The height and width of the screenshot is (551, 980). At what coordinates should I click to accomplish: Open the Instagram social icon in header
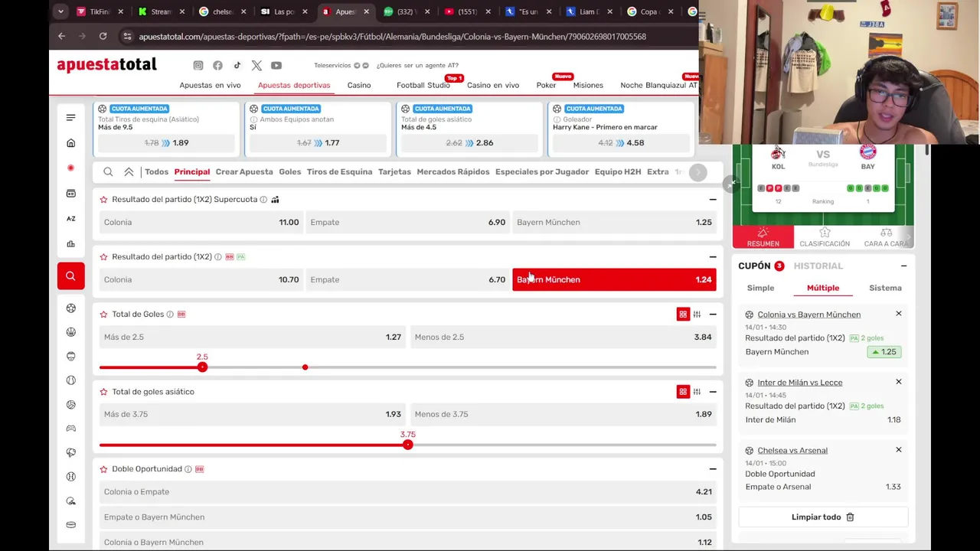point(198,66)
